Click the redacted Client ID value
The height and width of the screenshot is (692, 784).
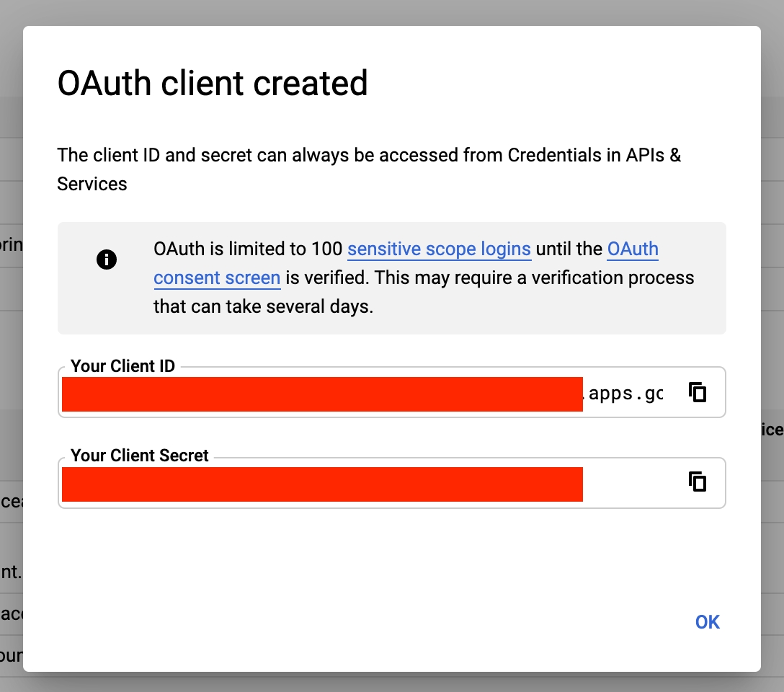coord(321,394)
